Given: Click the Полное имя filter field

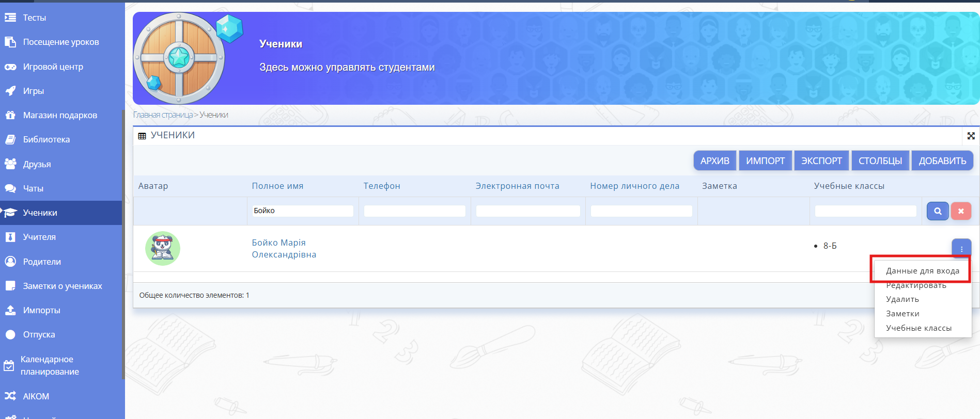Looking at the screenshot, I should pyautogui.click(x=302, y=211).
